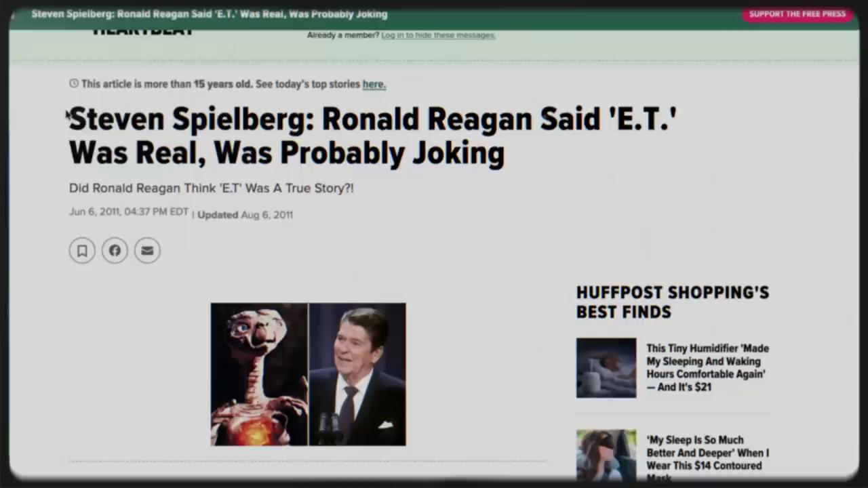Click the clock icon beside the article age notice
Screen dimensions: 868x488
[x=74, y=83]
